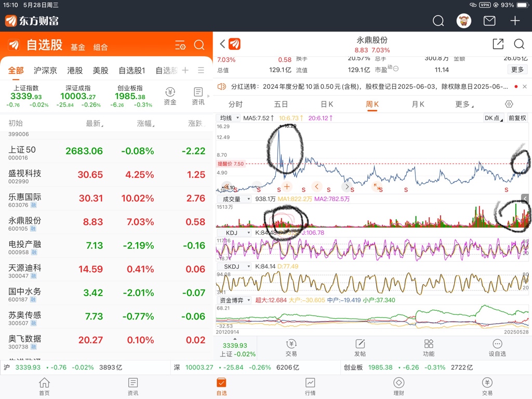Toggle DK点 indicator on chart

494,118
